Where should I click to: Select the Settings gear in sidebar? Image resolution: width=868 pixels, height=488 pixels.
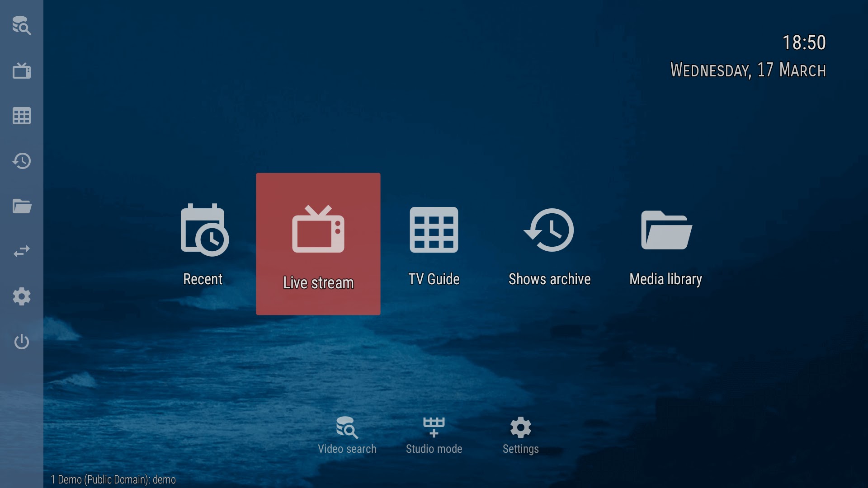pos(21,296)
